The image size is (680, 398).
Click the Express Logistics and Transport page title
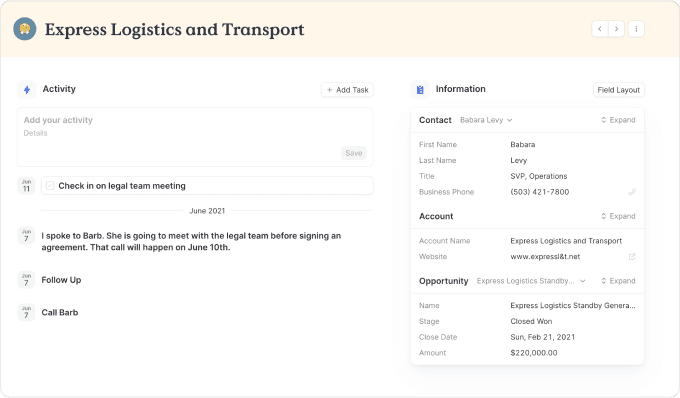174,29
